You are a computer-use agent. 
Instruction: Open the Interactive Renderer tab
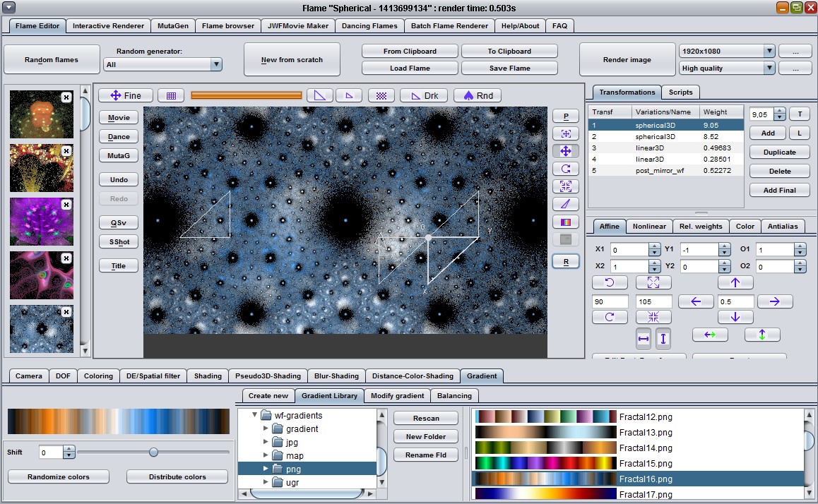108,25
